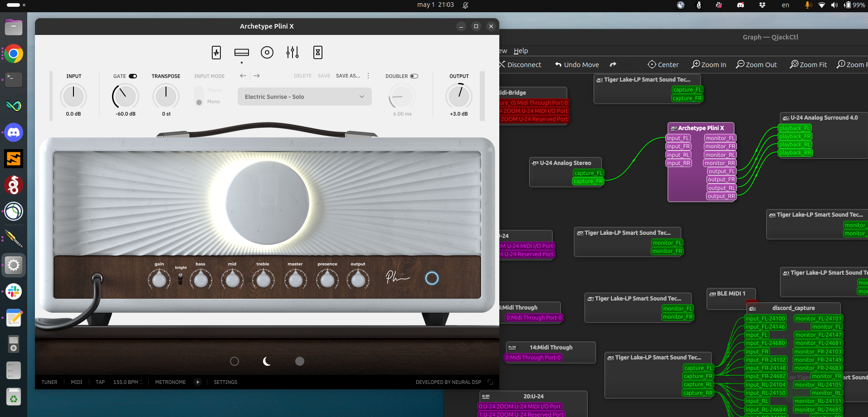868x417 pixels.
Task: Select Archetype Plini X input_FL port
Action: pyautogui.click(x=678, y=138)
